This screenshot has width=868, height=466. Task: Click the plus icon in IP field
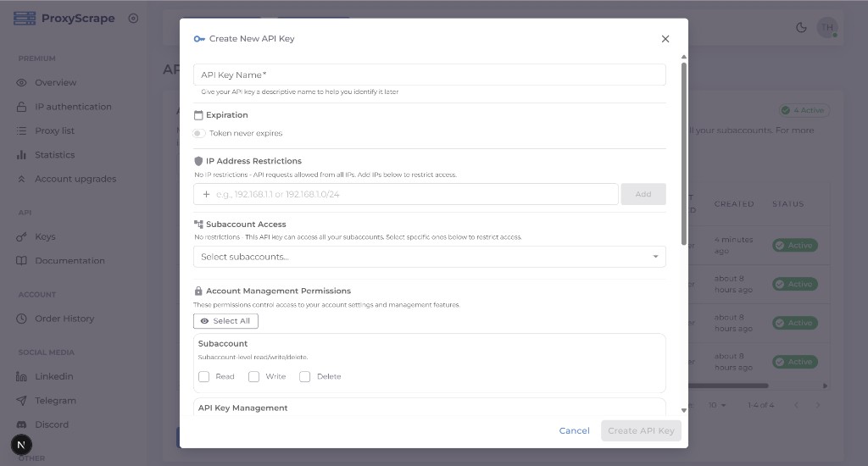207,194
